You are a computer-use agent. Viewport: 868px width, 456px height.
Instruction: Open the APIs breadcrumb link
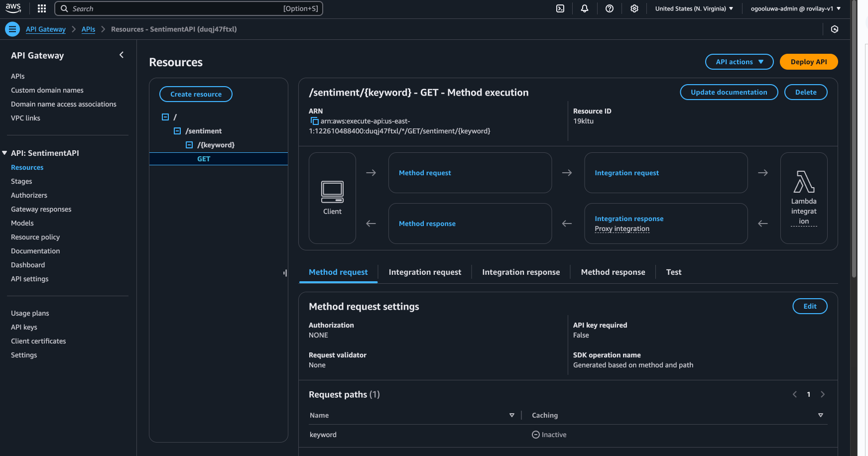click(x=88, y=29)
